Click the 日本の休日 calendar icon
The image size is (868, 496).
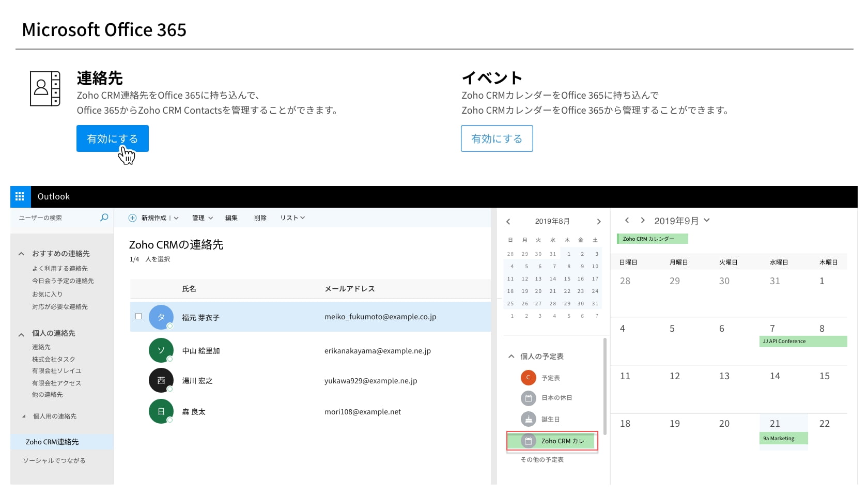coord(528,398)
